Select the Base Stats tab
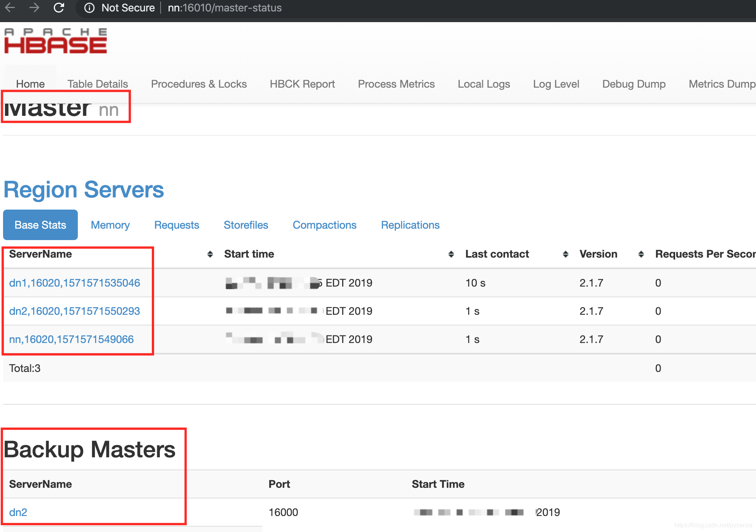756x532 pixels. pyautogui.click(x=40, y=225)
